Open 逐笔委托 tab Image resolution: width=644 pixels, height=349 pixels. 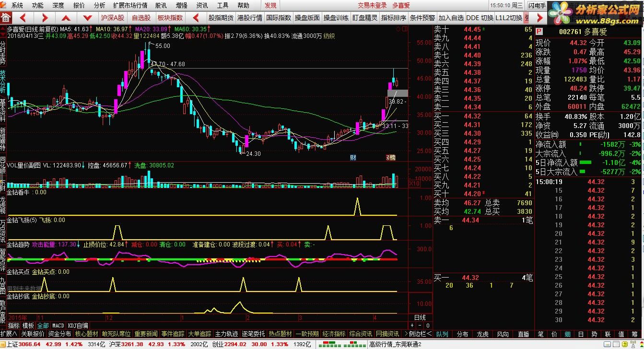tap(253, 334)
